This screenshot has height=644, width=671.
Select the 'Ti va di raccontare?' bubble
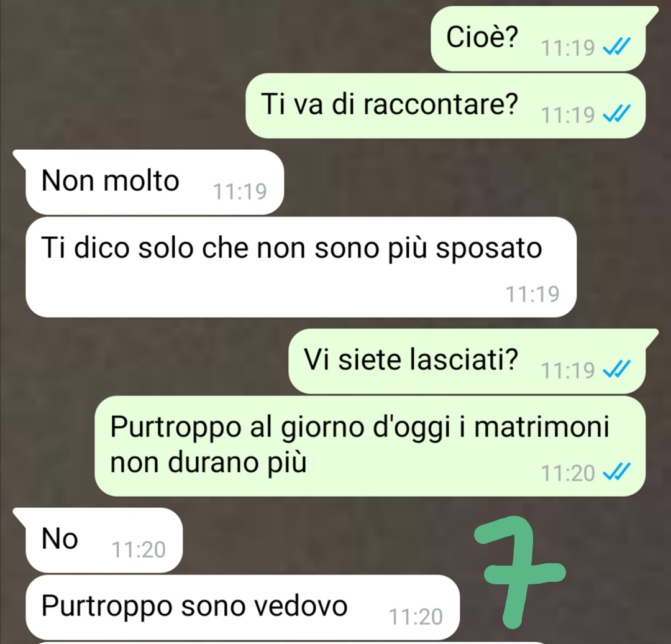[x=445, y=106]
